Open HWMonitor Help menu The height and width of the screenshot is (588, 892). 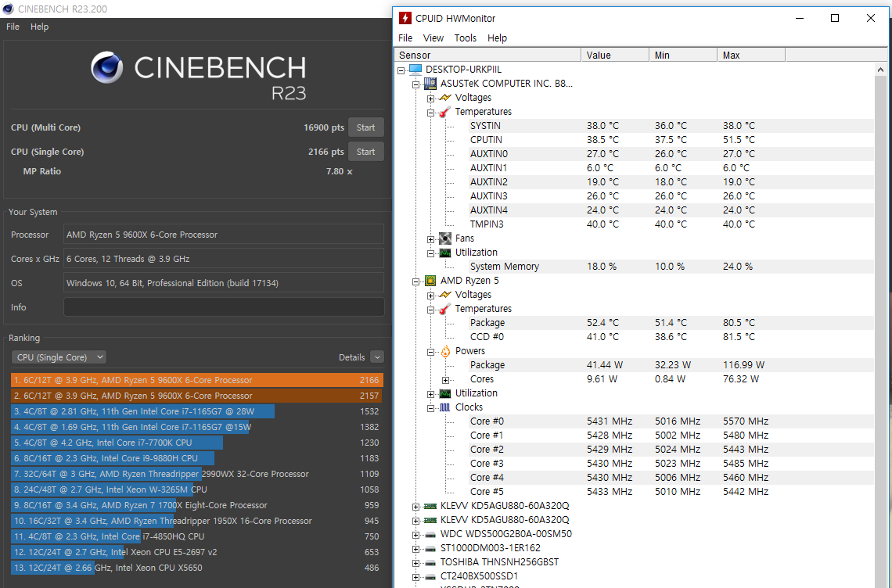click(x=497, y=38)
